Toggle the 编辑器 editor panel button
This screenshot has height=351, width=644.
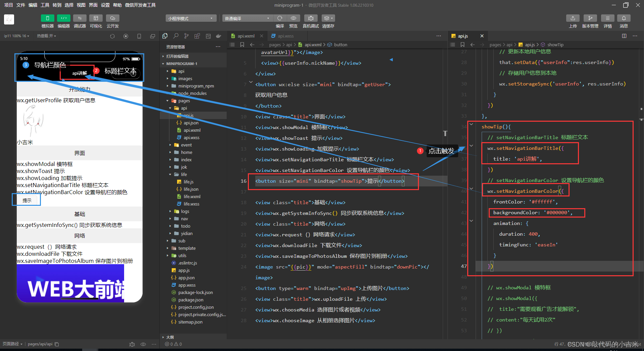(x=64, y=18)
